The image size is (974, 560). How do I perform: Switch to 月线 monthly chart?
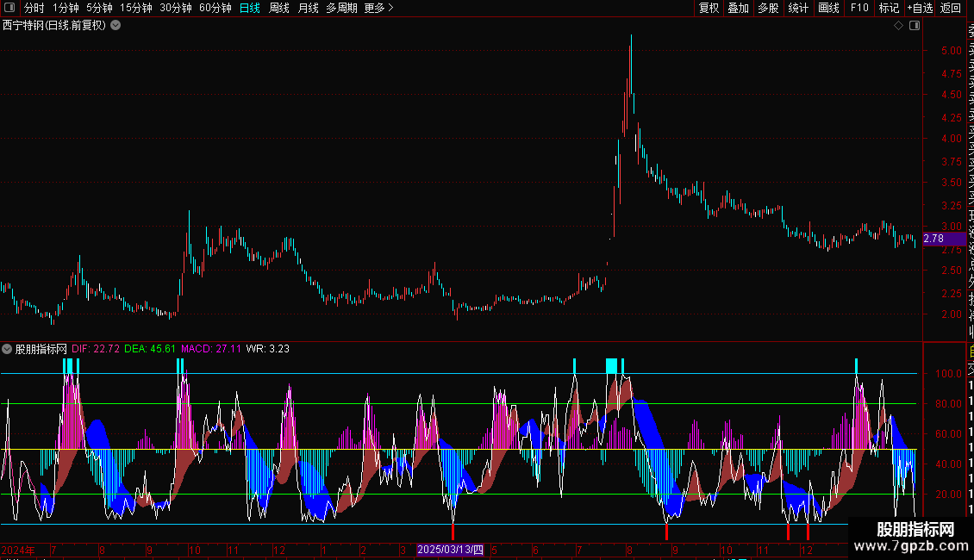coord(308,8)
